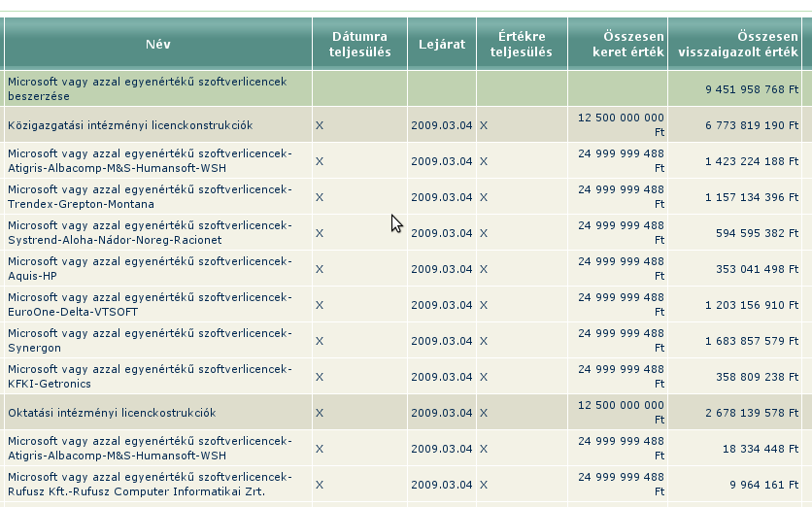Click 24 999 999 488 Ft in KFKI-Getronics row
This screenshot has height=507, width=812.
[621, 377]
